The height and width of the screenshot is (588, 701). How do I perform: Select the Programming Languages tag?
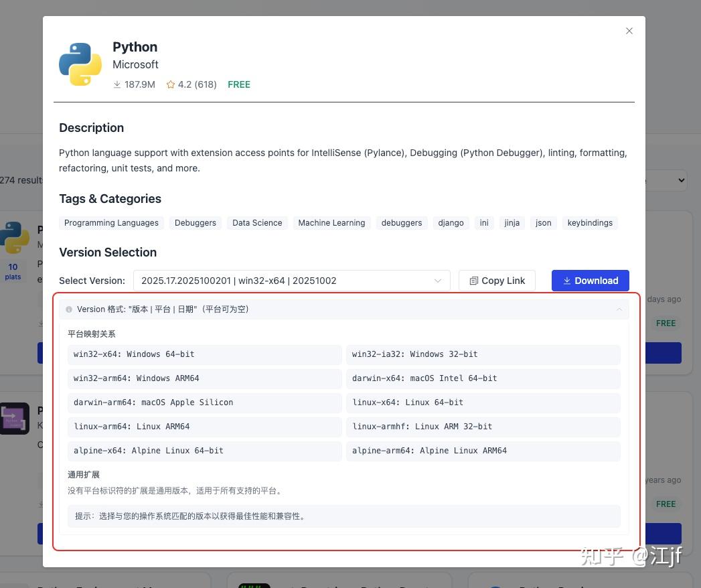point(111,223)
